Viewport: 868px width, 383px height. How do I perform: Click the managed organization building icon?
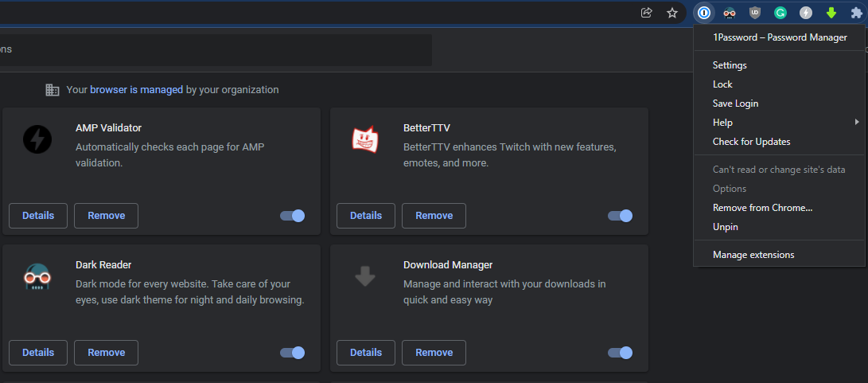pos(52,90)
